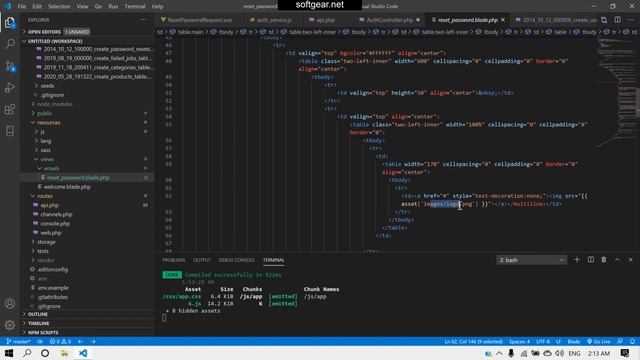Click the Spaces: 4 indentation setting

tap(520, 341)
